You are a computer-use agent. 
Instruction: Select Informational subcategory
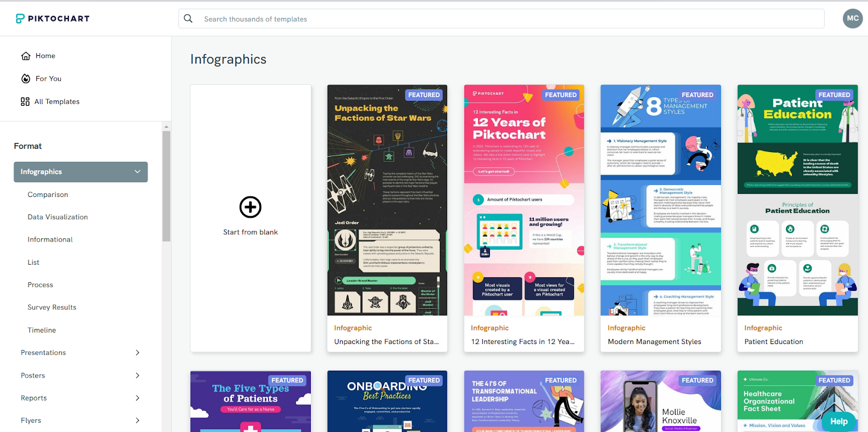pyautogui.click(x=50, y=239)
